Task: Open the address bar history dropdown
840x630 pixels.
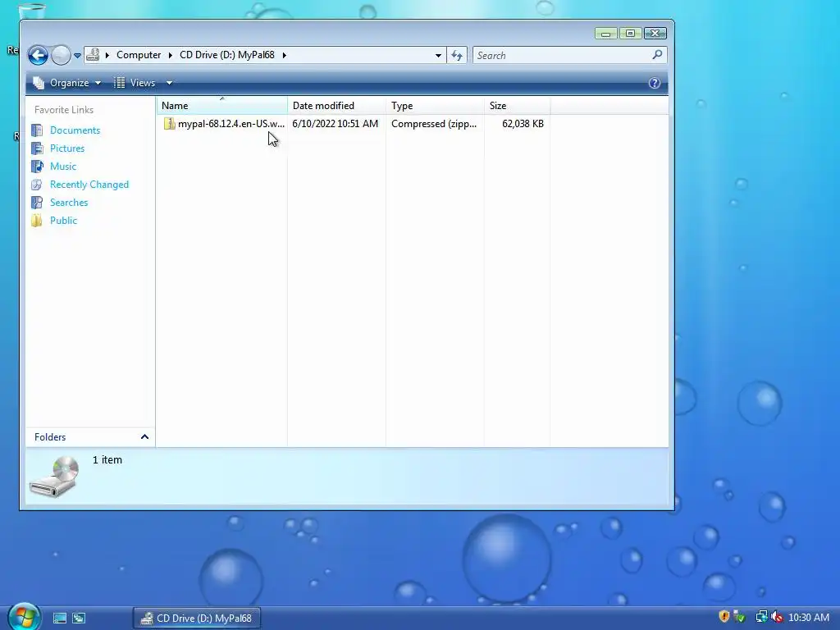Action: click(438, 55)
